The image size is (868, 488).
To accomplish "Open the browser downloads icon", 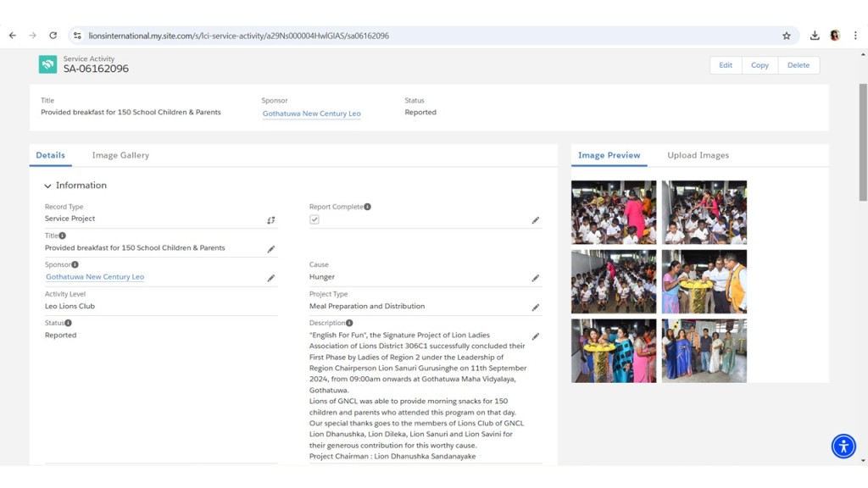I will 815,36.
